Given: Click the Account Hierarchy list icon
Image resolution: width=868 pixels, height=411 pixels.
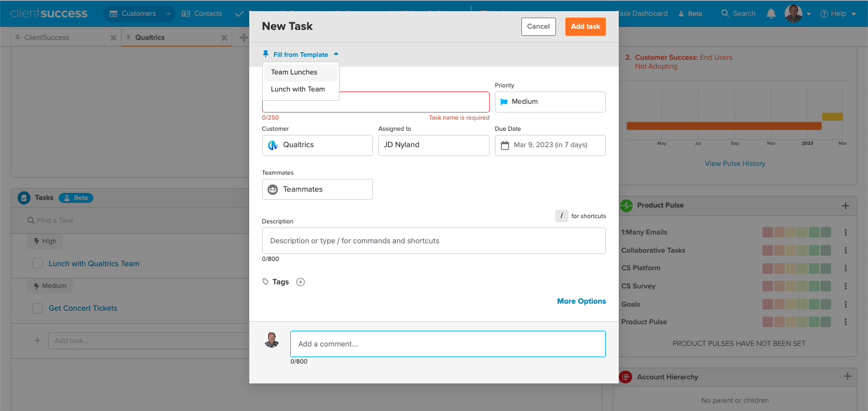Looking at the screenshot, I should [626, 377].
